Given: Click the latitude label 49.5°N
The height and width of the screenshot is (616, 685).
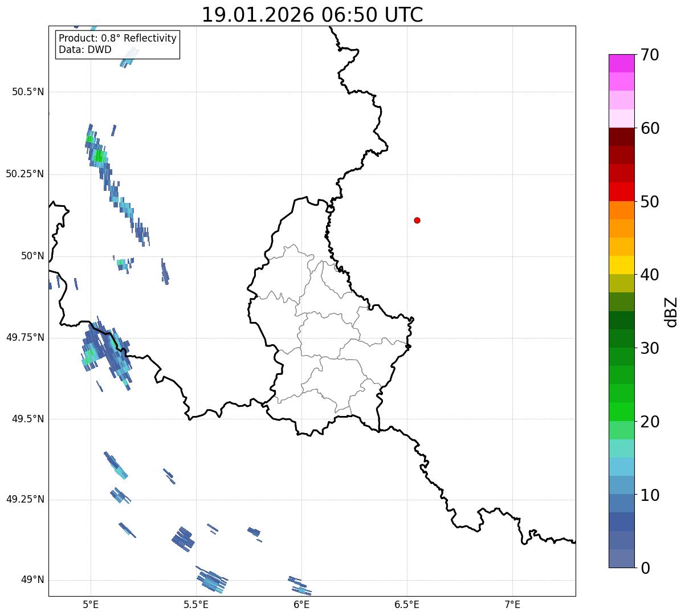Looking at the screenshot, I should 28,419.
